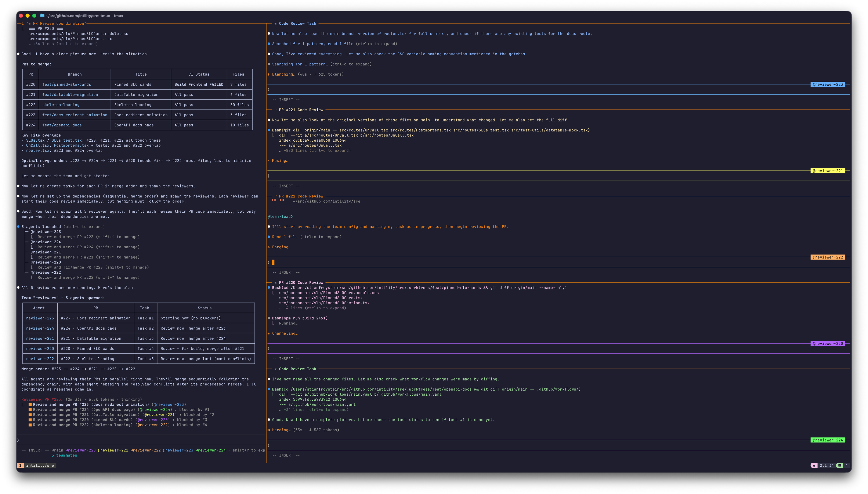Click the orange spinner beside Channeling status

(x=269, y=333)
